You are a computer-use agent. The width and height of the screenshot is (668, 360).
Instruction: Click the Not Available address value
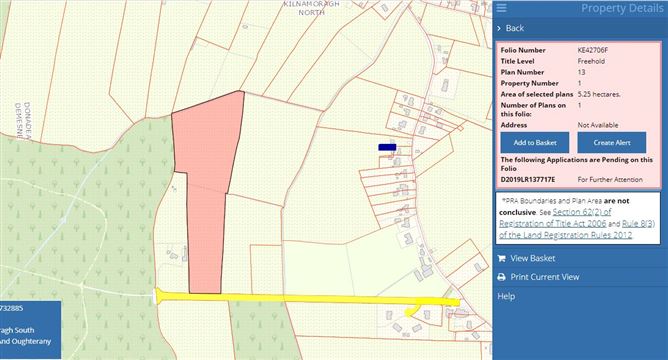[598, 125]
